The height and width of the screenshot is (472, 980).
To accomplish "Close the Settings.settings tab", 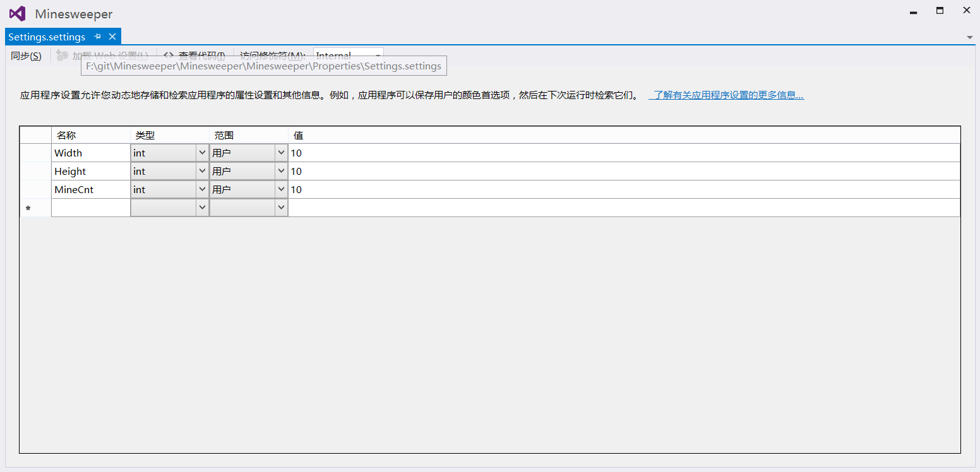I will click(x=112, y=37).
